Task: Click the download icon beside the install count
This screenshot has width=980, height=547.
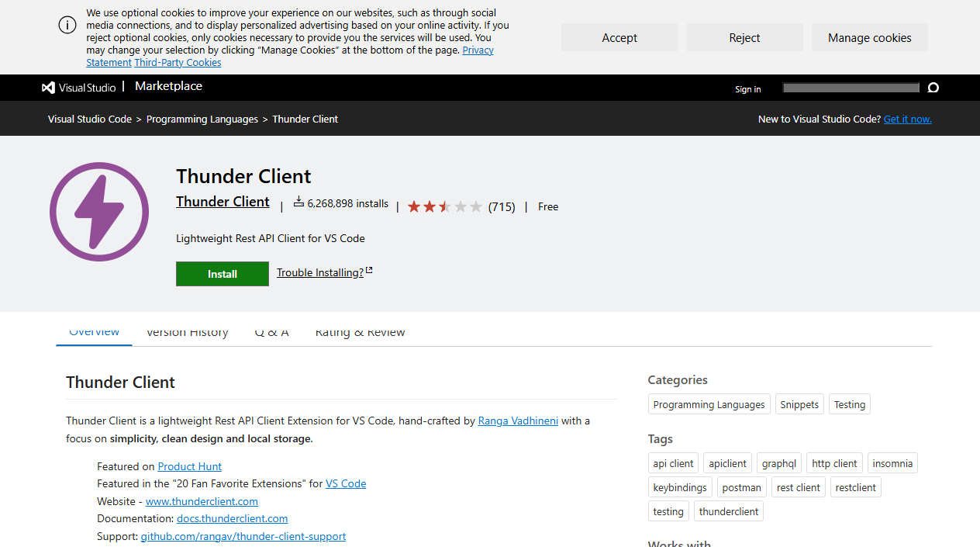Action: click(298, 203)
